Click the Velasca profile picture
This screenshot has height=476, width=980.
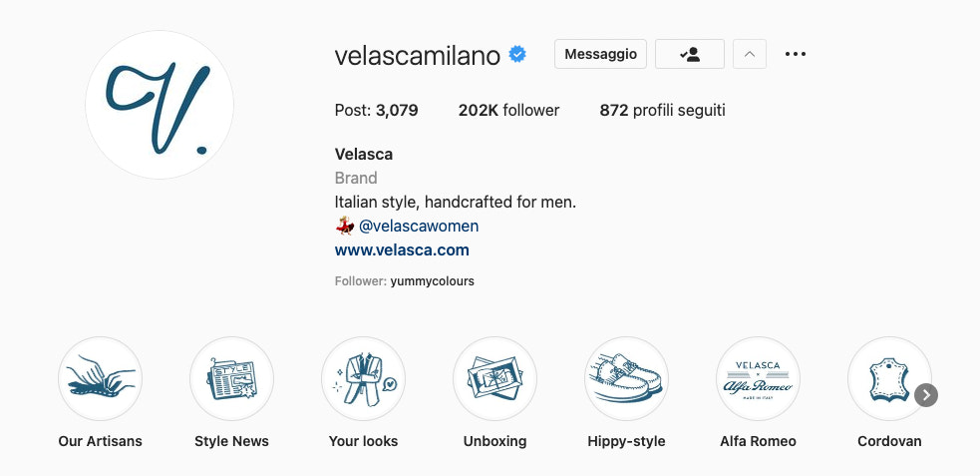[160, 105]
